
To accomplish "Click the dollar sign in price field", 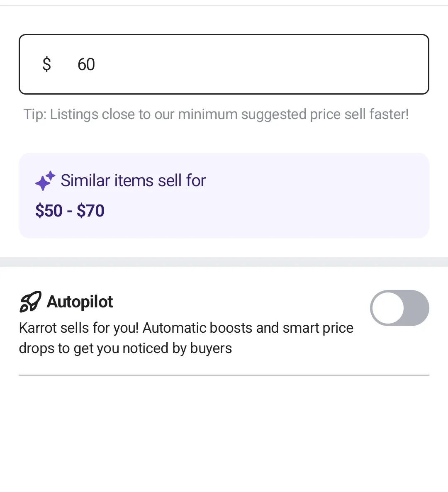I will tap(47, 64).
